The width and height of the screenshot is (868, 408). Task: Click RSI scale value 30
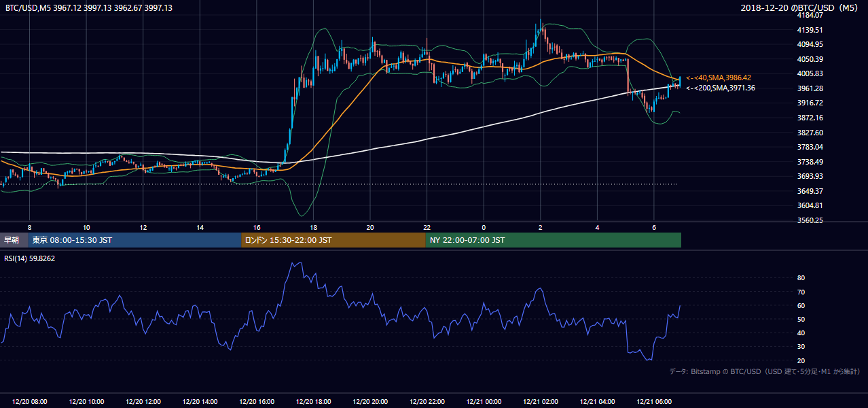801,347
